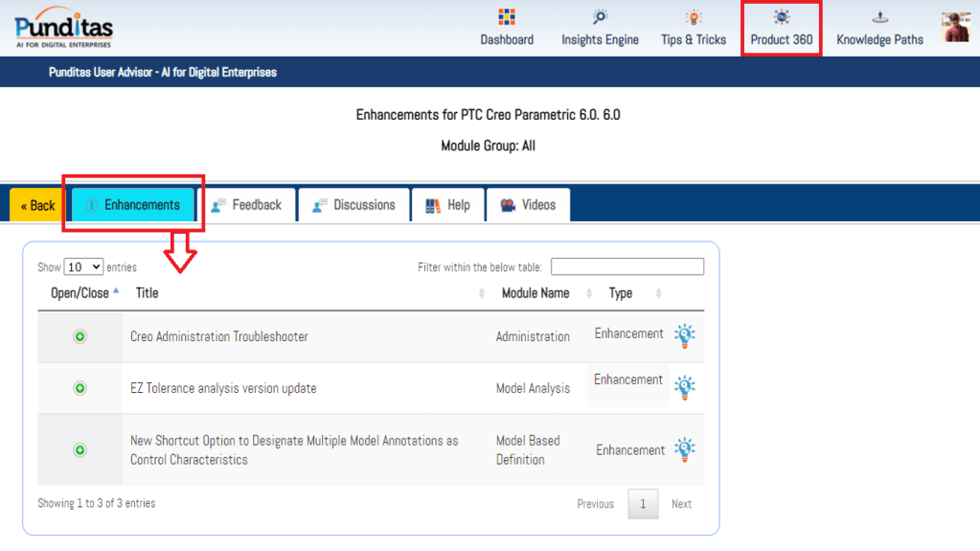980x551 pixels.
Task: Switch to the Discussions tab
Action: tap(353, 205)
